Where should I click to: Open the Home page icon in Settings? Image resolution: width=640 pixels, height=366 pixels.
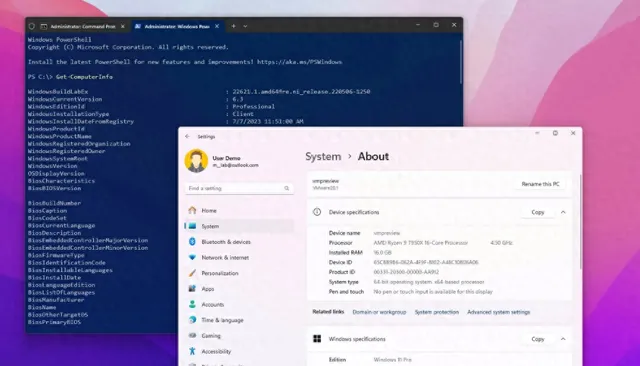tap(192, 211)
